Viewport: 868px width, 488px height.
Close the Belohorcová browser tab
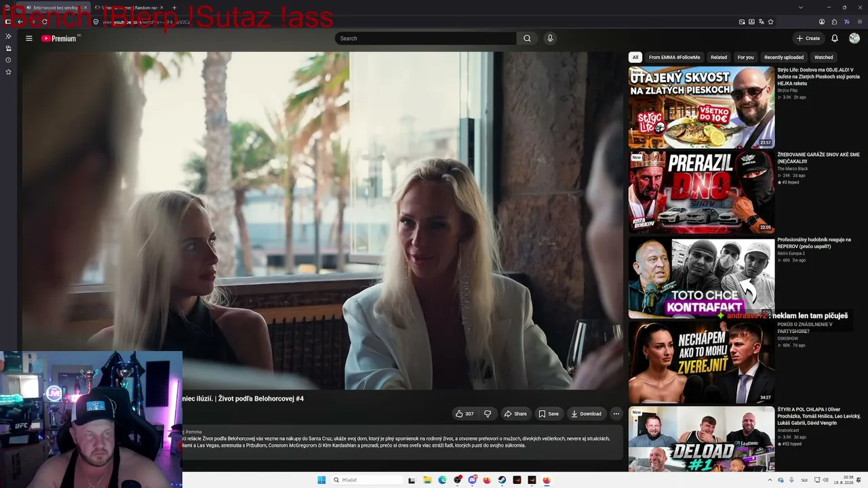click(x=85, y=7)
